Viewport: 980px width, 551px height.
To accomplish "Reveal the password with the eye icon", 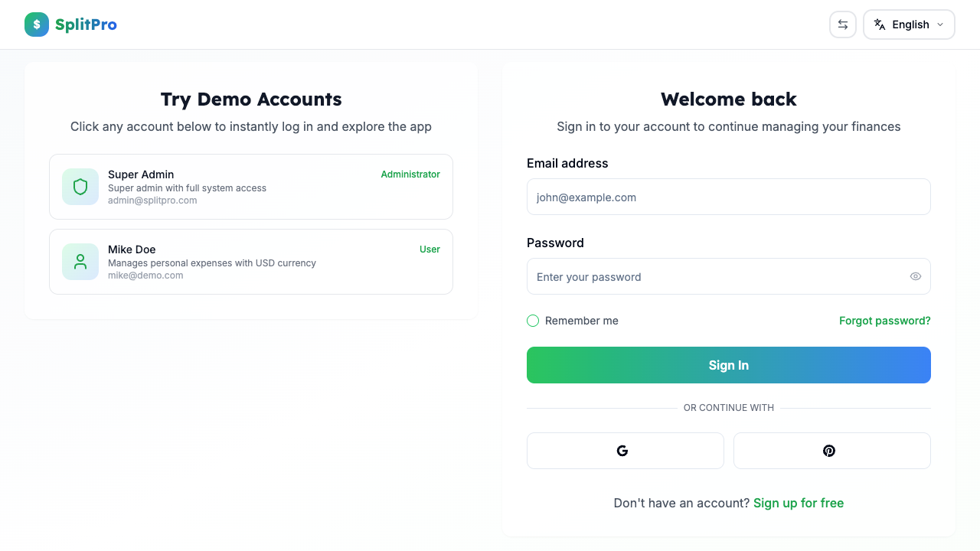I will click(x=915, y=276).
